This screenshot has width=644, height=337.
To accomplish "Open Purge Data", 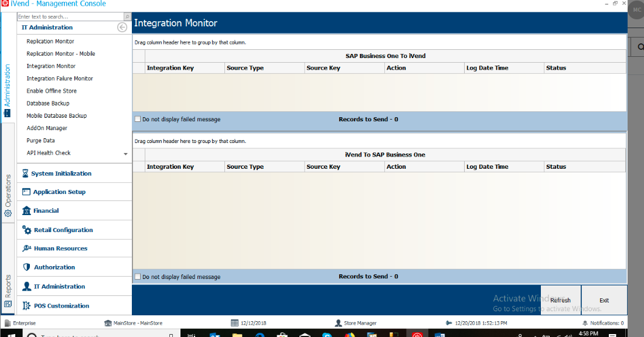I will [40, 141].
